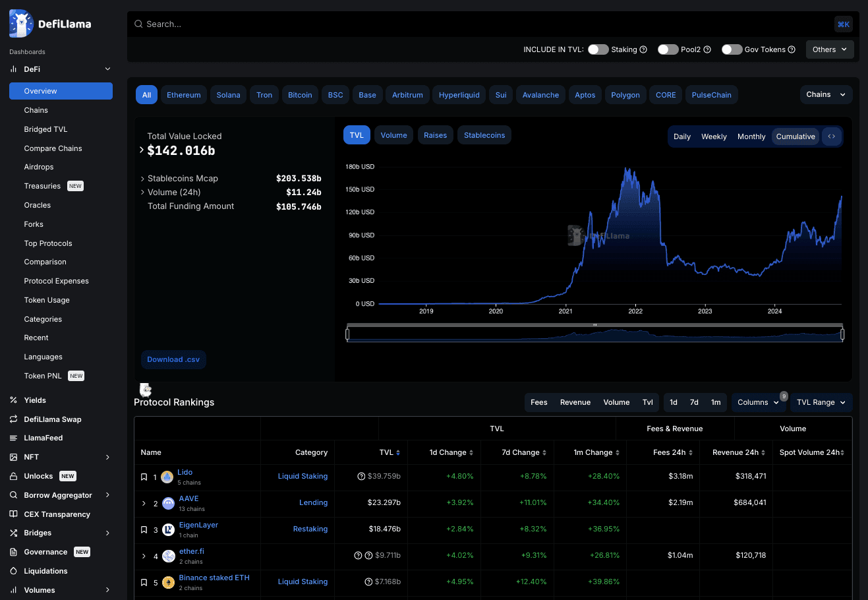This screenshot has height=600, width=868.
Task: Click the search magnifier icon
Action: coord(138,24)
